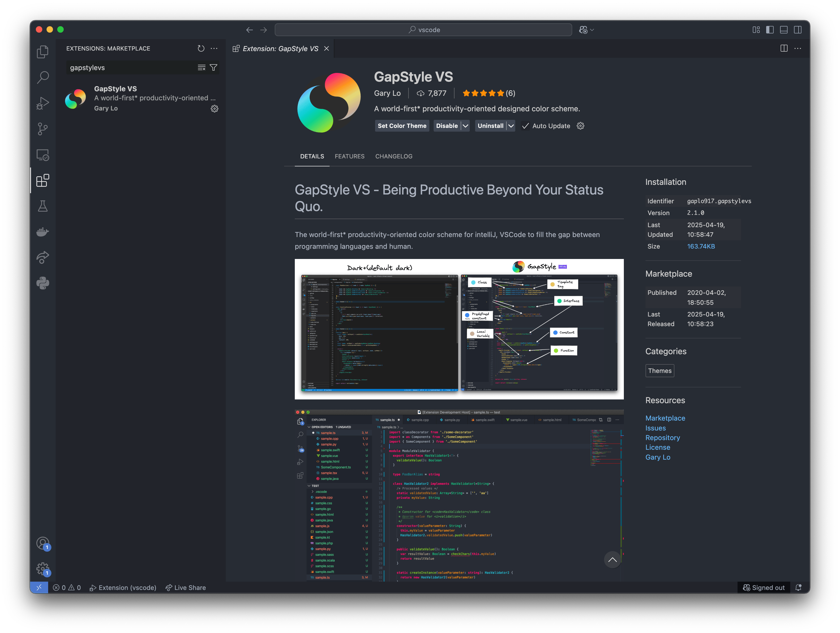
Task: Open the Accounts menu icon
Action: [x=43, y=543]
